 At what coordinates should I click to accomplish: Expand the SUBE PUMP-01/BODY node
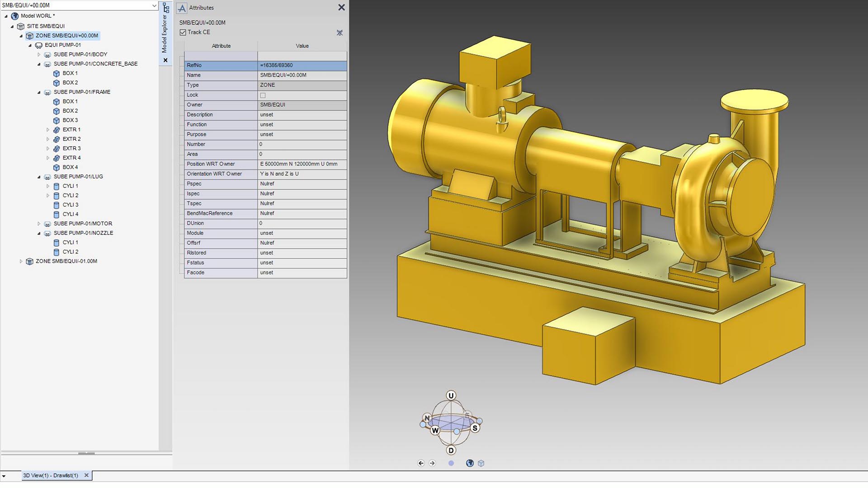pos(39,54)
